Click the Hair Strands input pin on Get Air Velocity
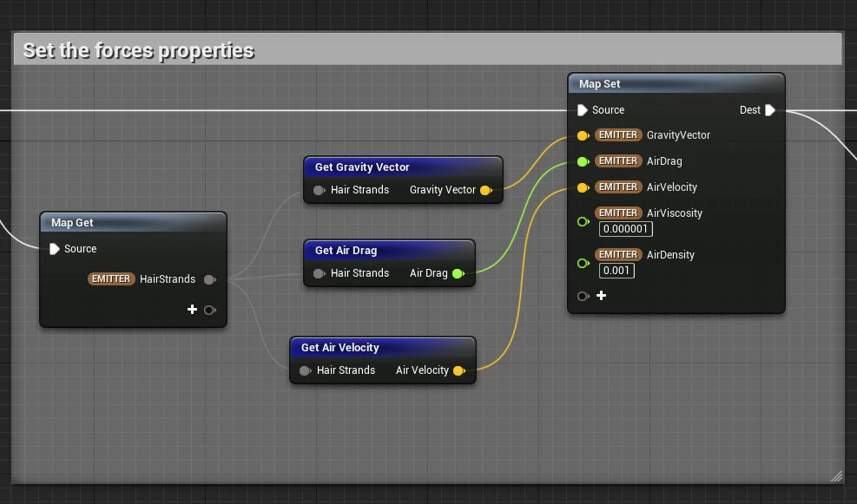Screen dimensions: 857x504 (x=306, y=370)
